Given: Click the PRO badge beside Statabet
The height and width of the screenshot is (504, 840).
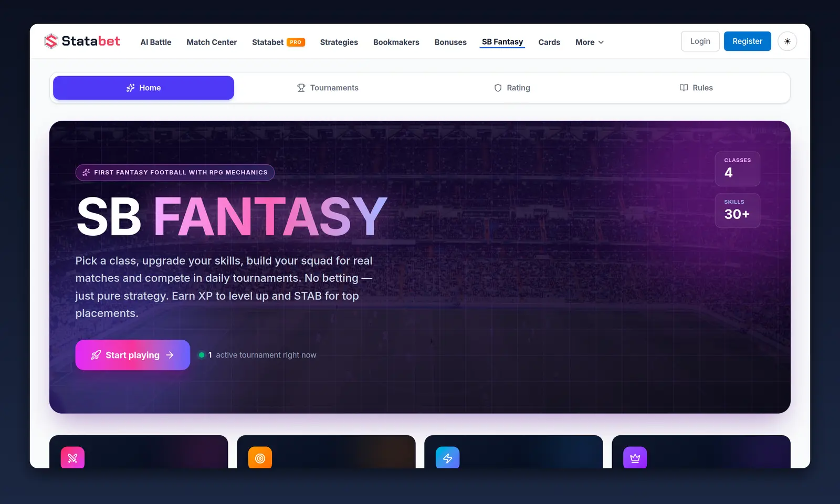Looking at the screenshot, I should [x=296, y=42].
